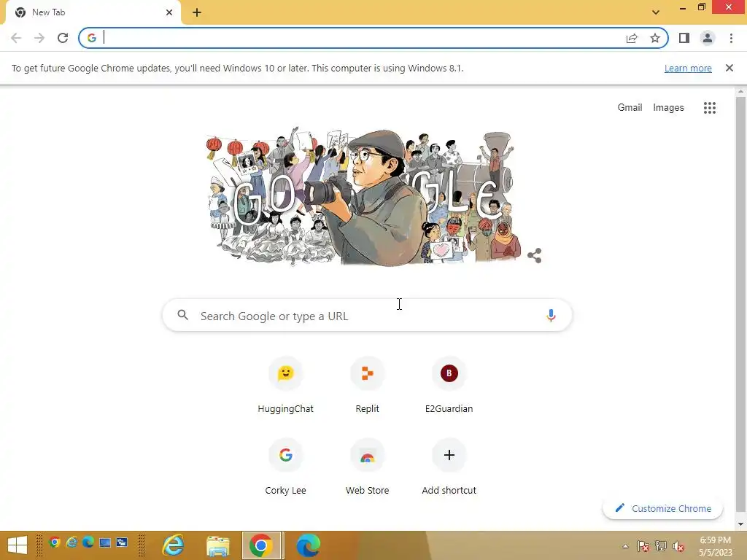Bookmark this tab with the star icon
Viewport: 747px width, 560px height.
[x=655, y=38]
